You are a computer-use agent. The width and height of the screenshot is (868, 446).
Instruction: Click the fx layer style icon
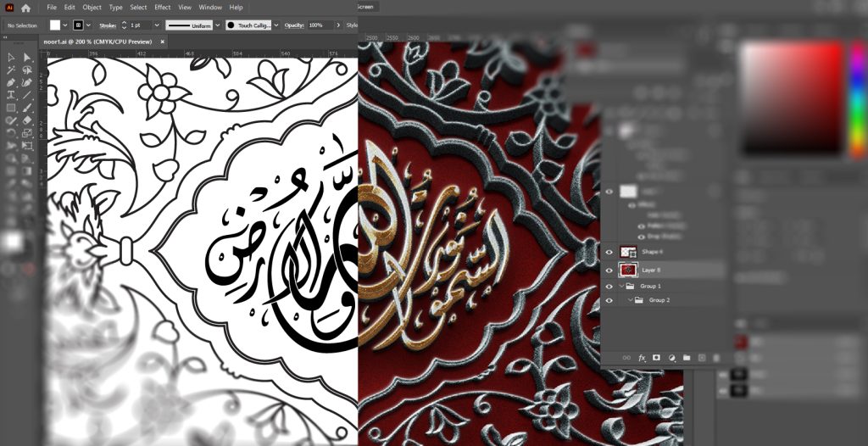click(x=642, y=358)
